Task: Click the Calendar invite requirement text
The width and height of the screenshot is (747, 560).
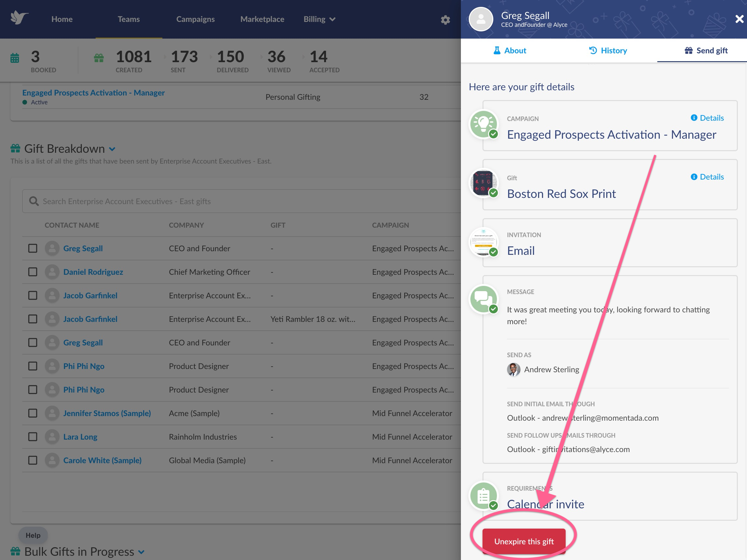Action: pos(545,504)
